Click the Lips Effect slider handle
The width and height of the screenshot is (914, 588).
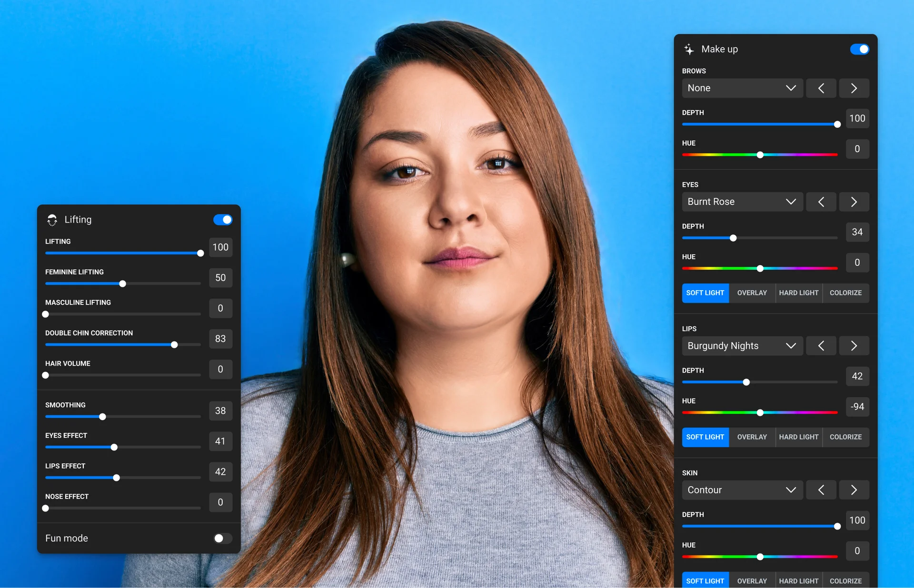(x=116, y=478)
